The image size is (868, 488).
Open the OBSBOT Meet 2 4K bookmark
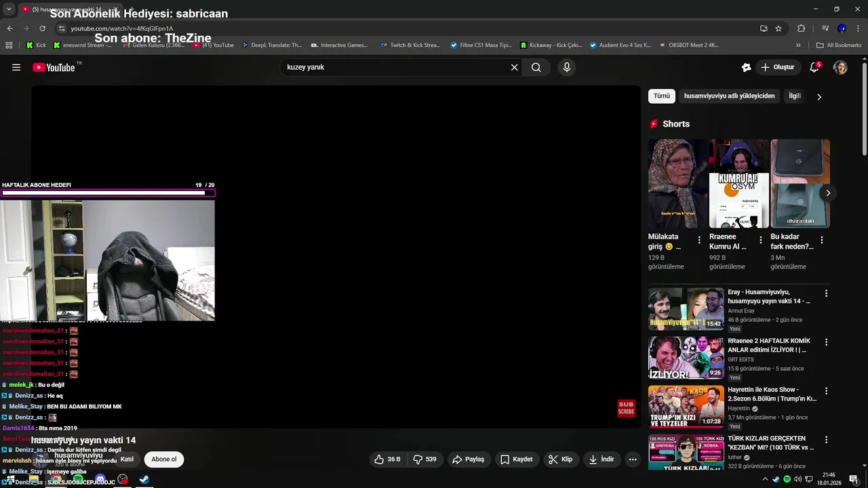coord(689,45)
